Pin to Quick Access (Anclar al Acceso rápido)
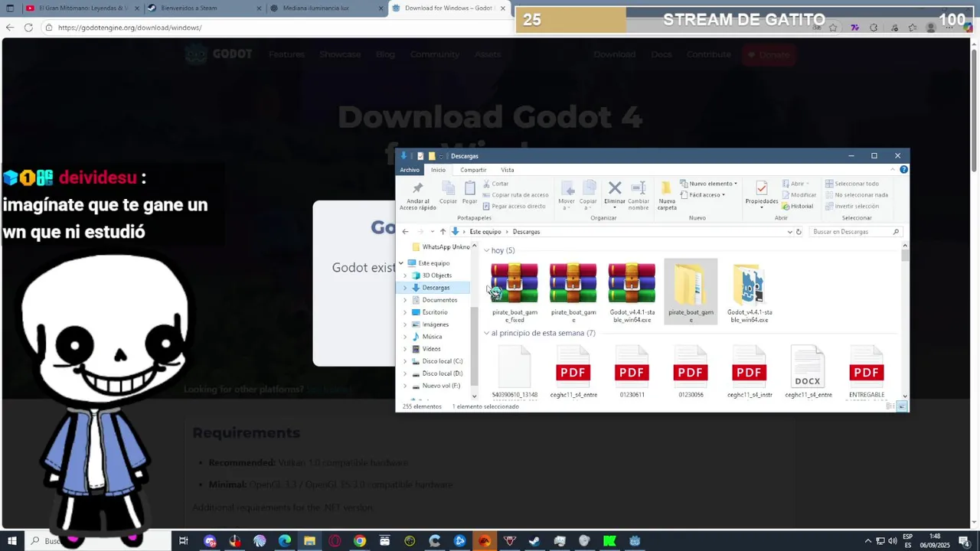 [417, 195]
